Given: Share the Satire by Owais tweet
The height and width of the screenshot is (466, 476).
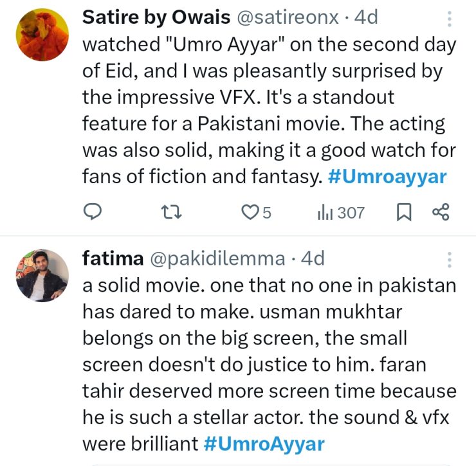Looking at the screenshot, I should tap(441, 212).
